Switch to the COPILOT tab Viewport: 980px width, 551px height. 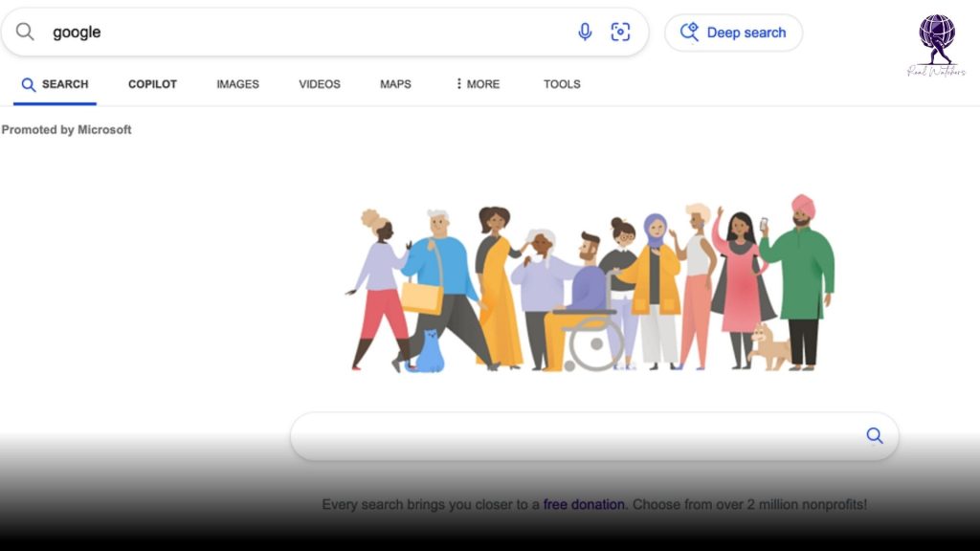152,84
